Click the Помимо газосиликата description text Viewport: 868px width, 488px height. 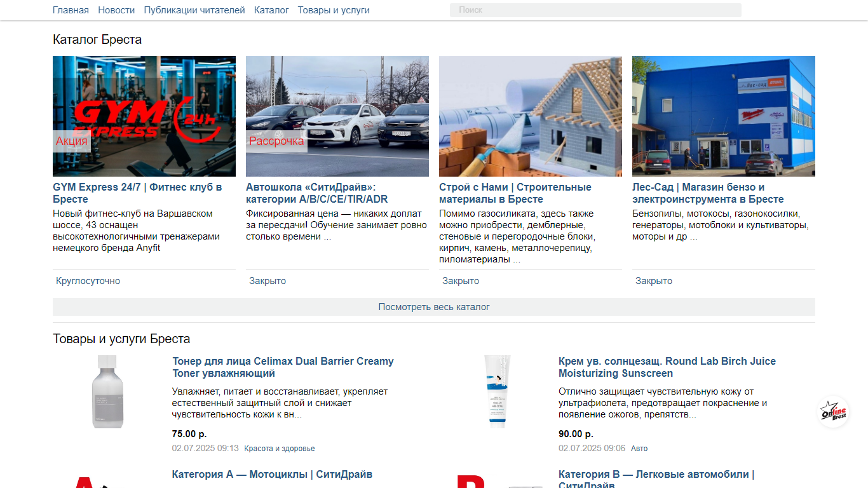[517, 236]
